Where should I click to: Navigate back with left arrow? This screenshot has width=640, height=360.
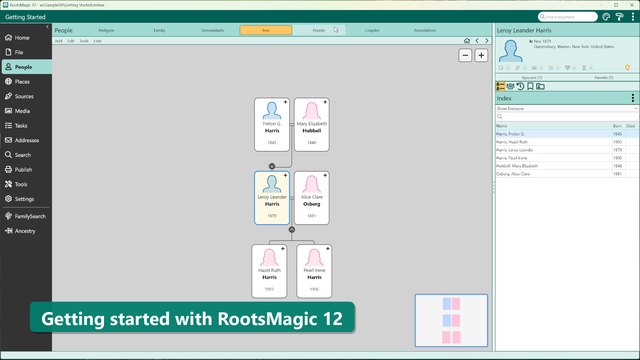(x=477, y=41)
